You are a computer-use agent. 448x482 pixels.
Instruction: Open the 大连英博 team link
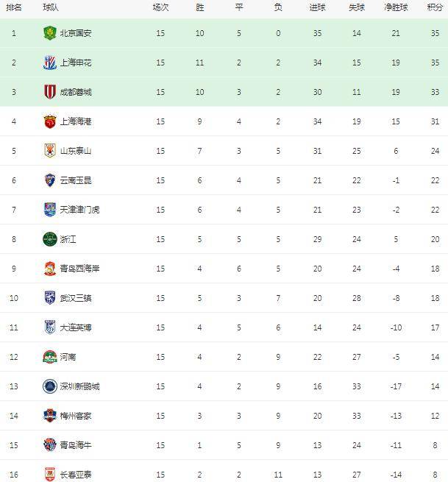pyautogui.click(x=76, y=327)
